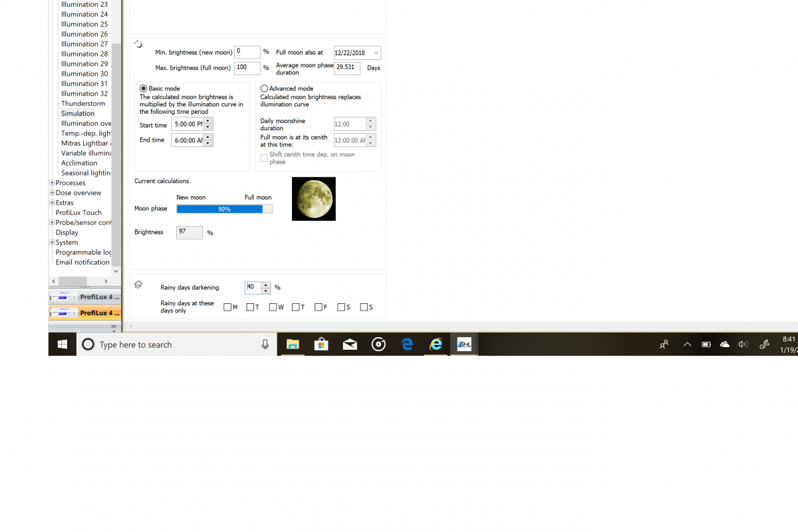Expand the Dose overview tree node

52,193
